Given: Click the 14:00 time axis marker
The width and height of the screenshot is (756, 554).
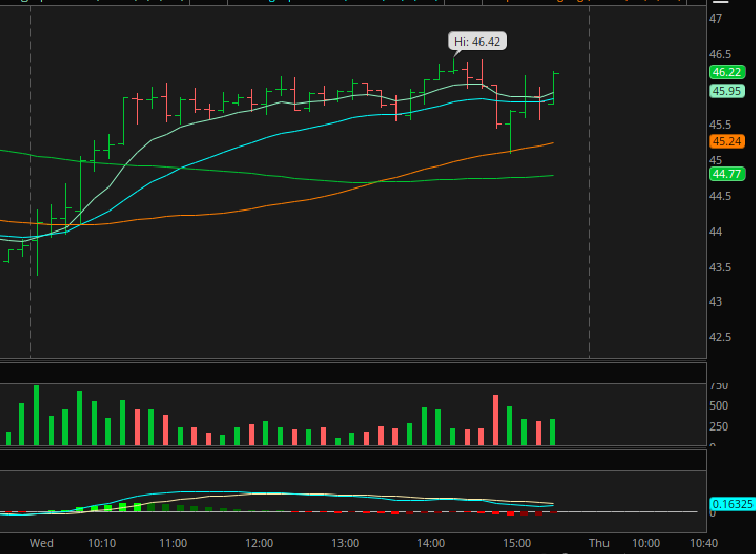Looking at the screenshot, I should [431, 543].
